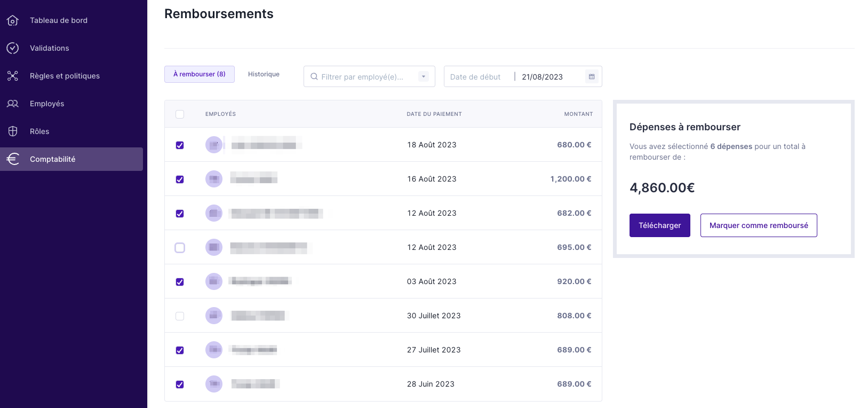Expand the employee filter dropdown arrow
Image resolution: width=868 pixels, height=408 pixels.
424,77
